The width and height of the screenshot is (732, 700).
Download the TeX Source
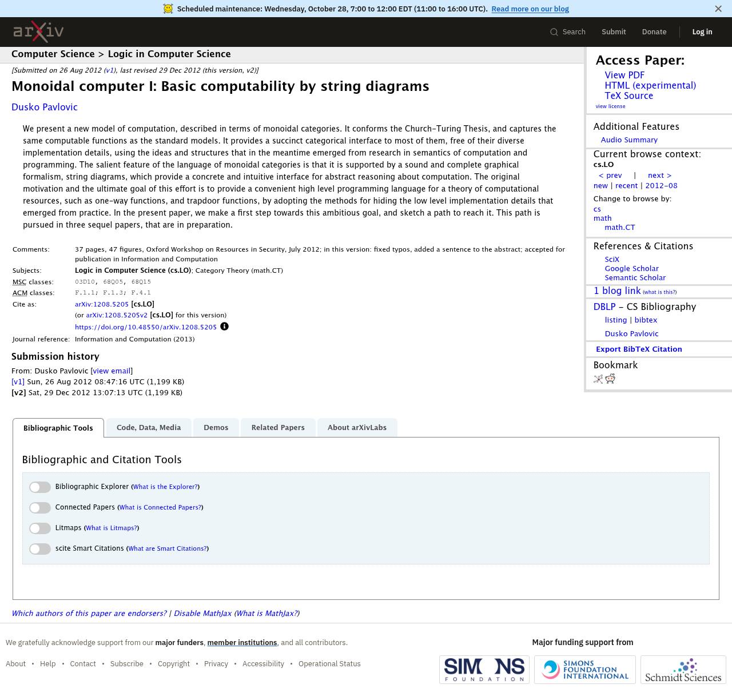629,96
